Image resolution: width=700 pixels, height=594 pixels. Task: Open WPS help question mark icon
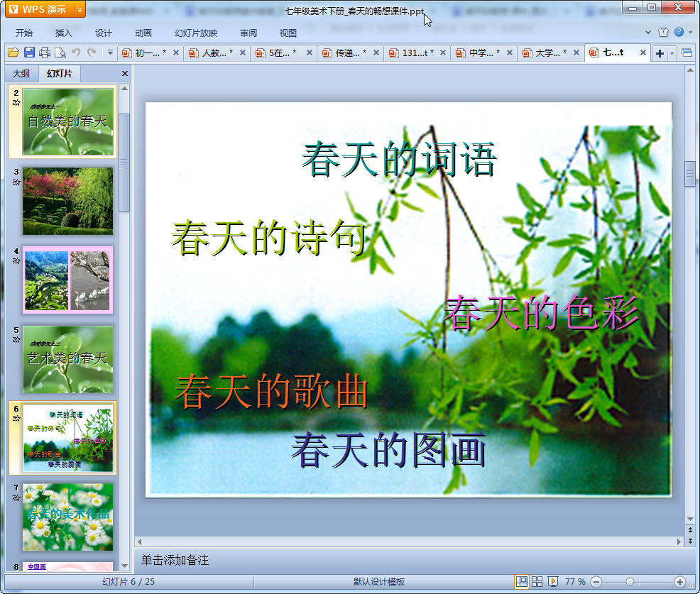tap(679, 32)
